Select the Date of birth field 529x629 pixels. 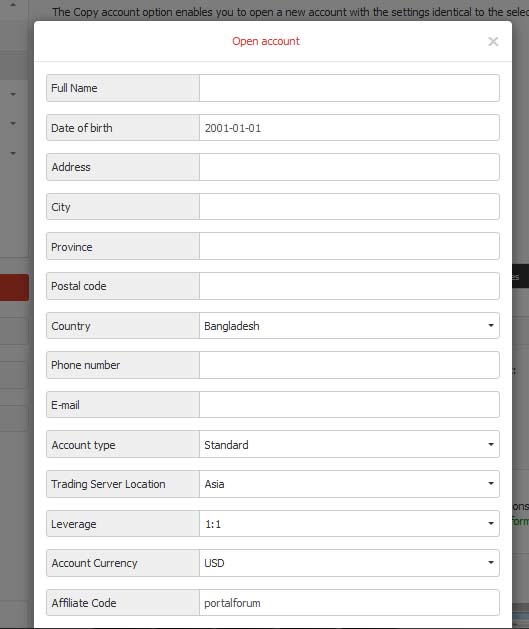[x=349, y=128]
